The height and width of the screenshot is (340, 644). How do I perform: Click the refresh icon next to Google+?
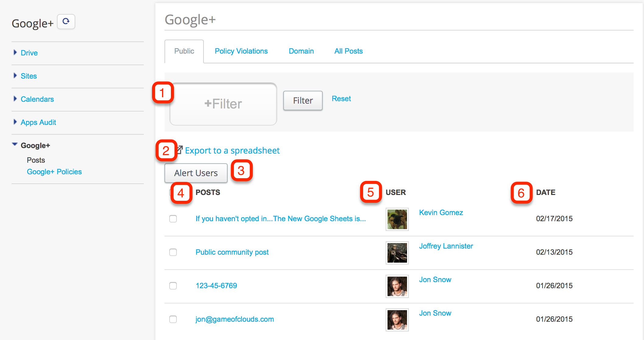pyautogui.click(x=66, y=22)
